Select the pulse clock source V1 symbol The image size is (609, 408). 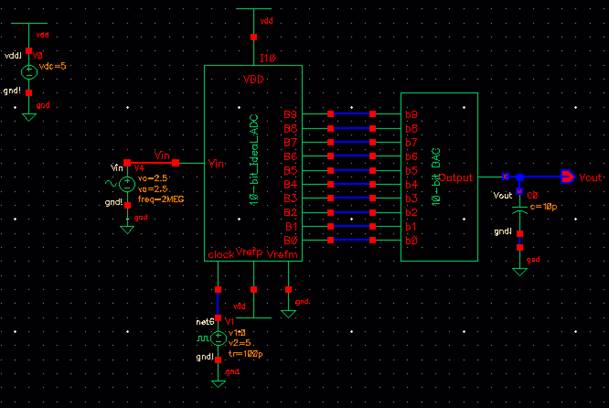tap(218, 338)
